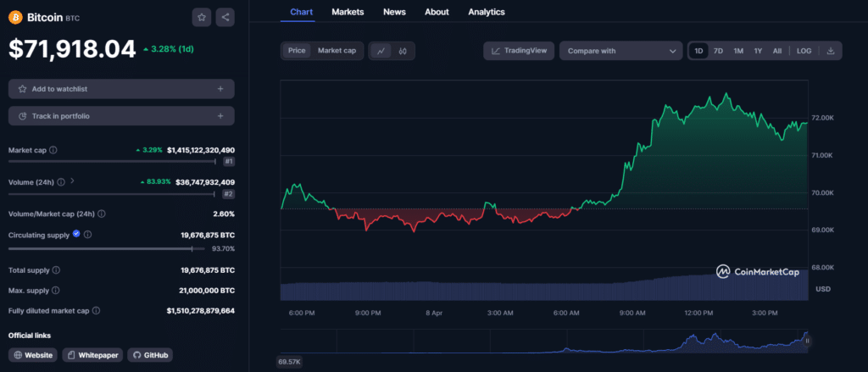Click the mini range navigator chart
Viewport: 868px width, 372px height.
click(543, 341)
